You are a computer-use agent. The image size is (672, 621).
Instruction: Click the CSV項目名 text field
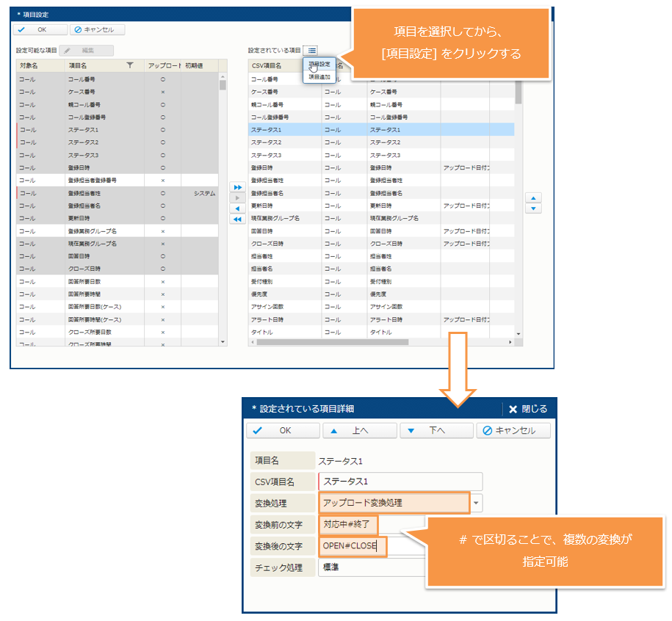click(x=400, y=482)
